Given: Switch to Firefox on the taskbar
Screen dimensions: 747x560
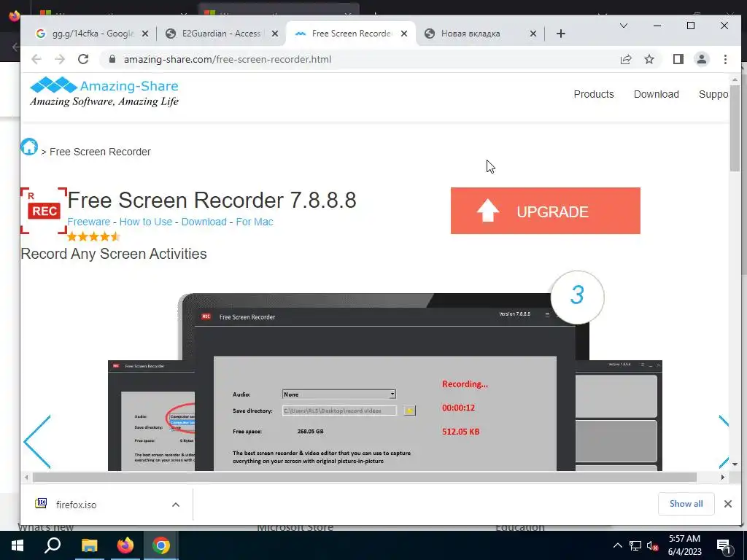Looking at the screenshot, I should click(x=125, y=545).
